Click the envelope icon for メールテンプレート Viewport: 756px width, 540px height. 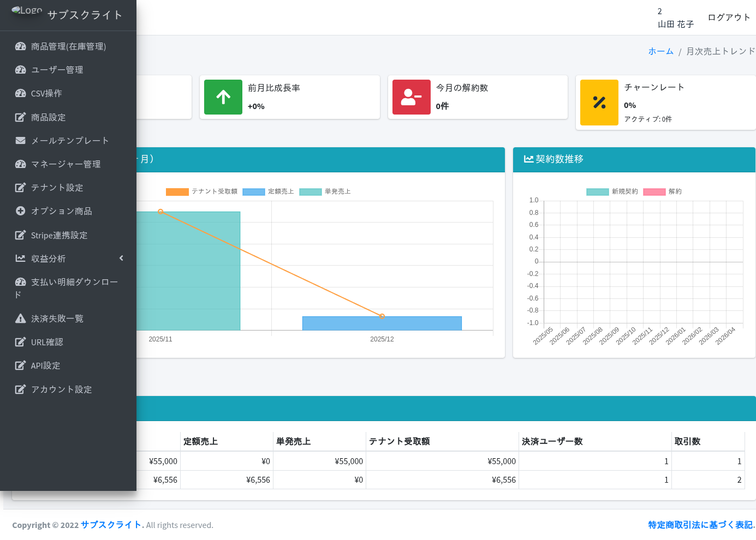pyautogui.click(x=20, y=141)
